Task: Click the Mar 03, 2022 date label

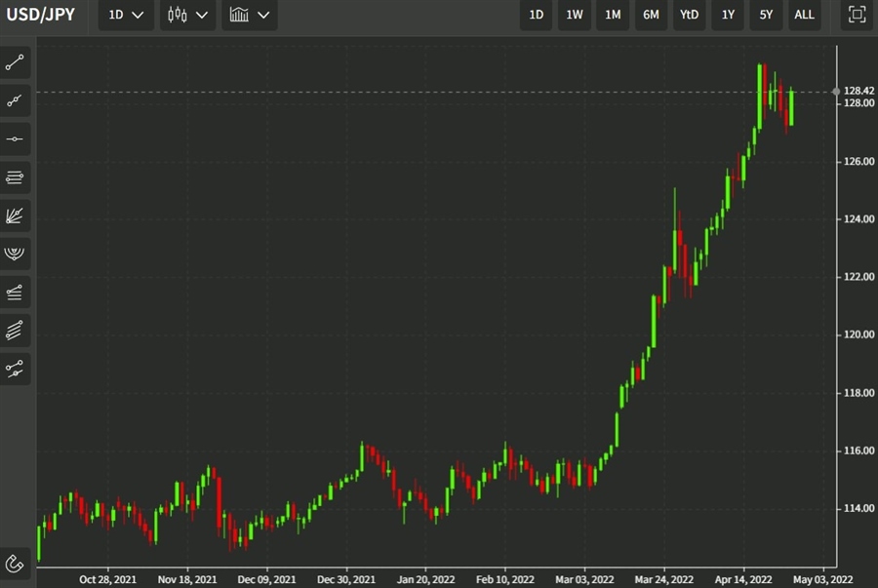Action: pyautogui.click(x=584, y=579)
